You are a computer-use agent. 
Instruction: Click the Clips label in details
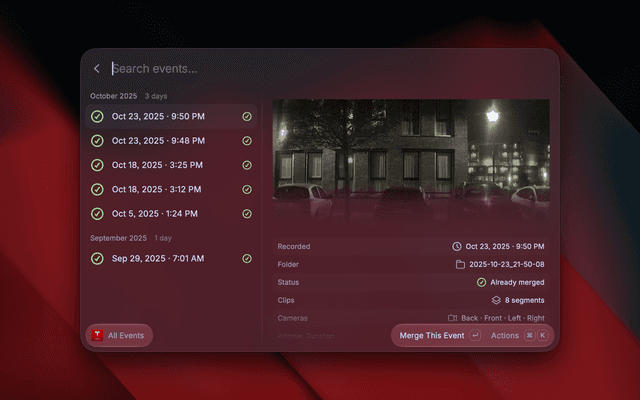[286, 300]
